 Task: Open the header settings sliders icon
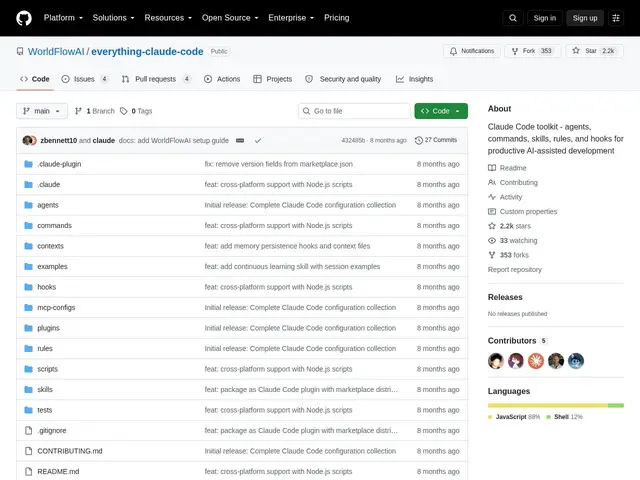tap(616, 18)
